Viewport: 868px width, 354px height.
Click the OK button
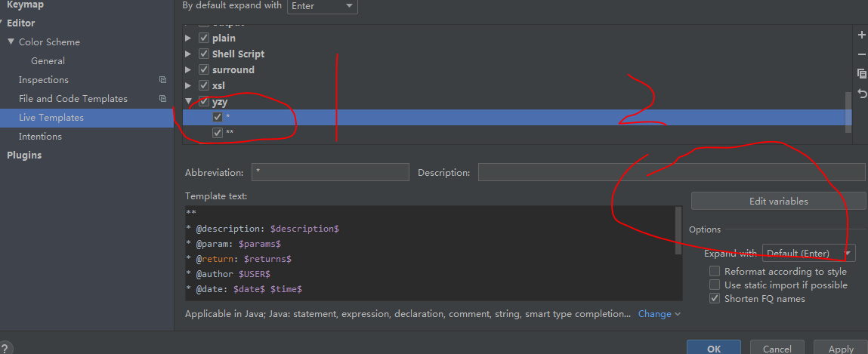714,349
